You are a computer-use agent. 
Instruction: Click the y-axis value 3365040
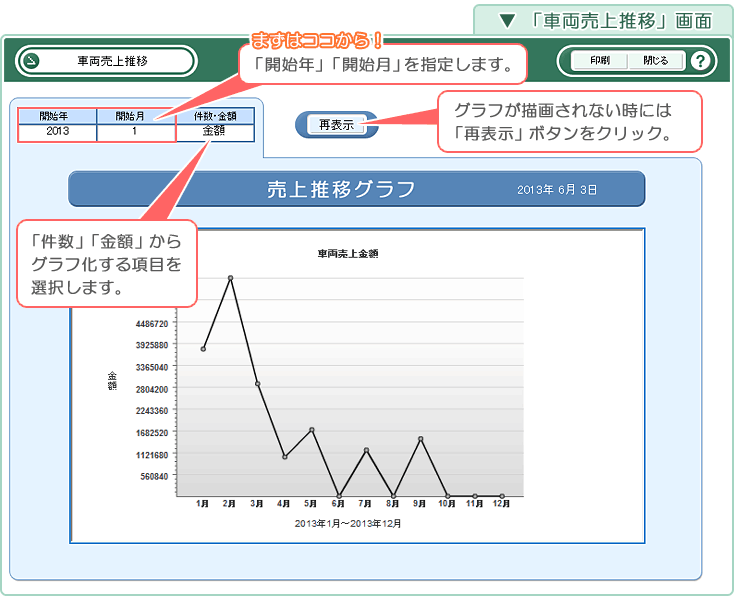pos(152,367)
